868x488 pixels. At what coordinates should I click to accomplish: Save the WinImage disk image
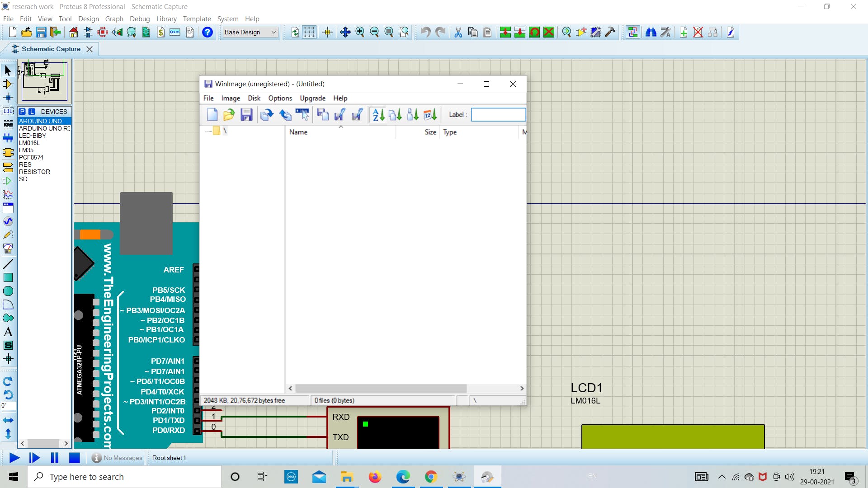[246, 115]
